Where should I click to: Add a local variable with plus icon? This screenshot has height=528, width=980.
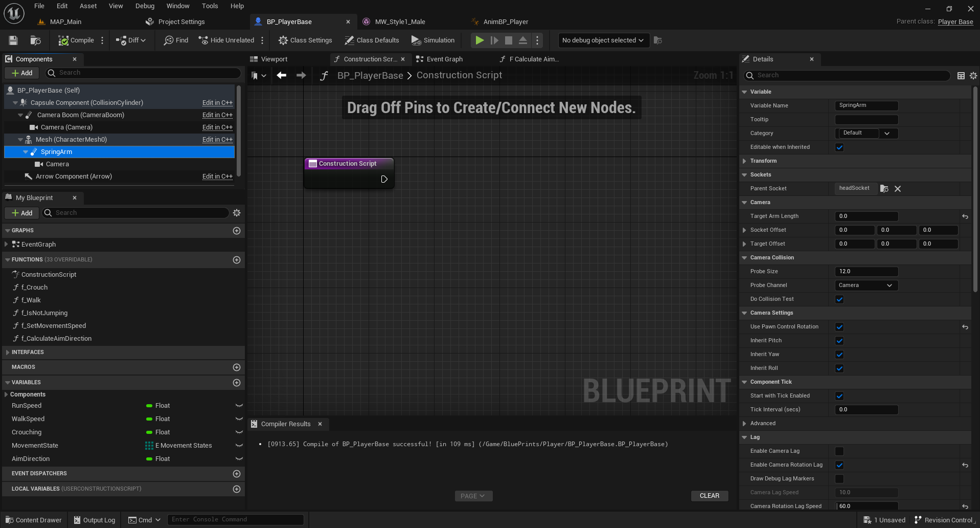(x=237, y=489)
